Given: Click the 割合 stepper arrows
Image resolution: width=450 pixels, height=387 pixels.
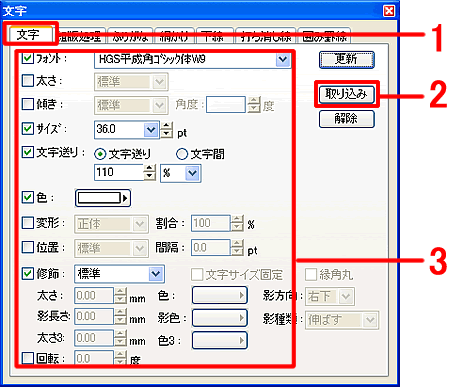Looking at the screenshot, I should coord(237,223).
